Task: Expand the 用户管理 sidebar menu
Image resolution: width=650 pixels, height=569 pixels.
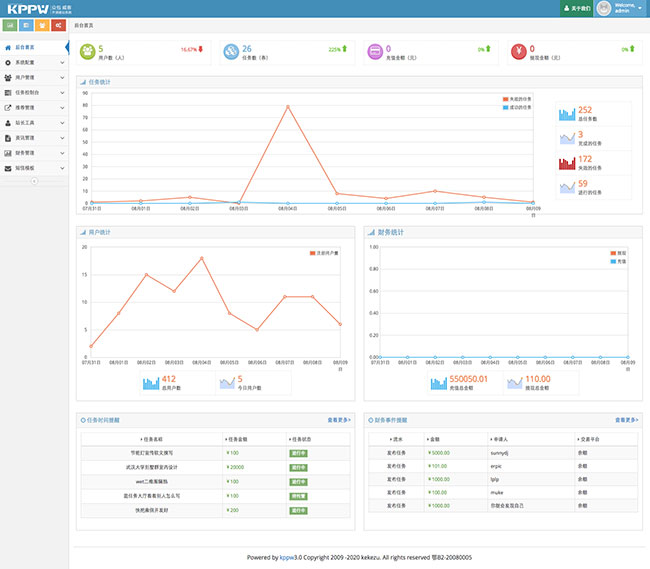Action: pos(33,77)
